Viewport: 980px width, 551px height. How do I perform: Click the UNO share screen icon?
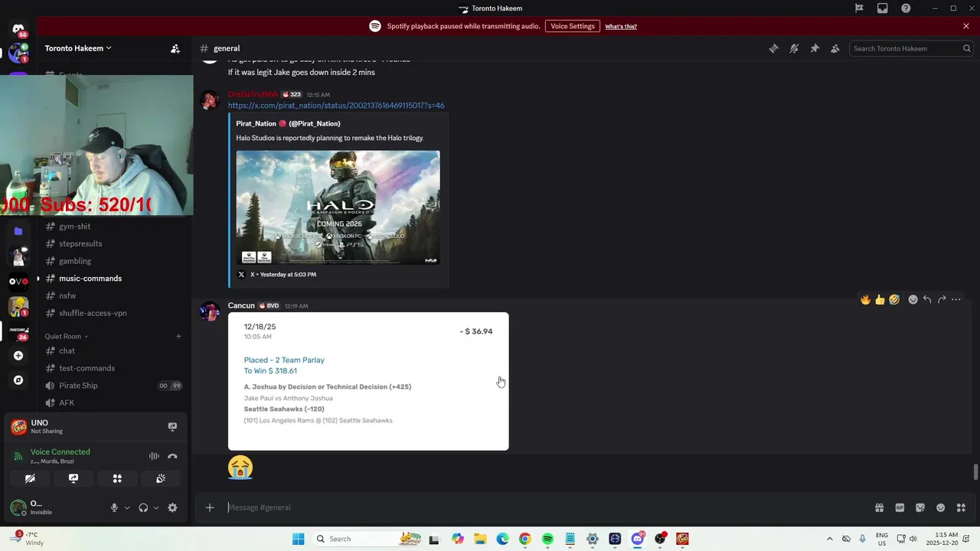tap(172, 426)
